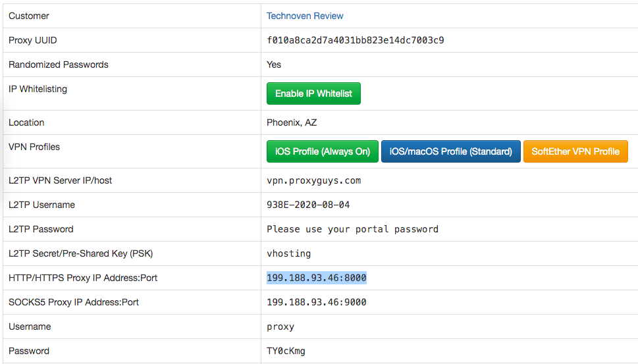Click the Proxy UUID value
638x364 pixels.
(355, 40)
